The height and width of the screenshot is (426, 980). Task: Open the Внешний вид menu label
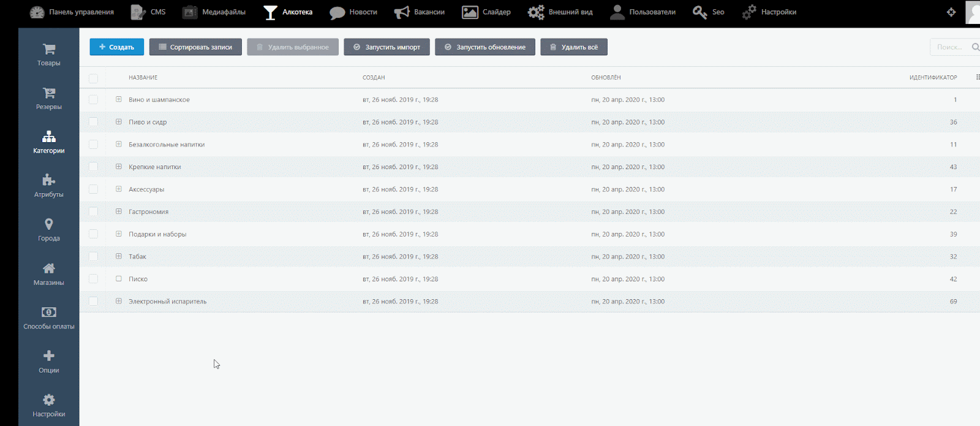pyautogui.click(x=571, y=12)
